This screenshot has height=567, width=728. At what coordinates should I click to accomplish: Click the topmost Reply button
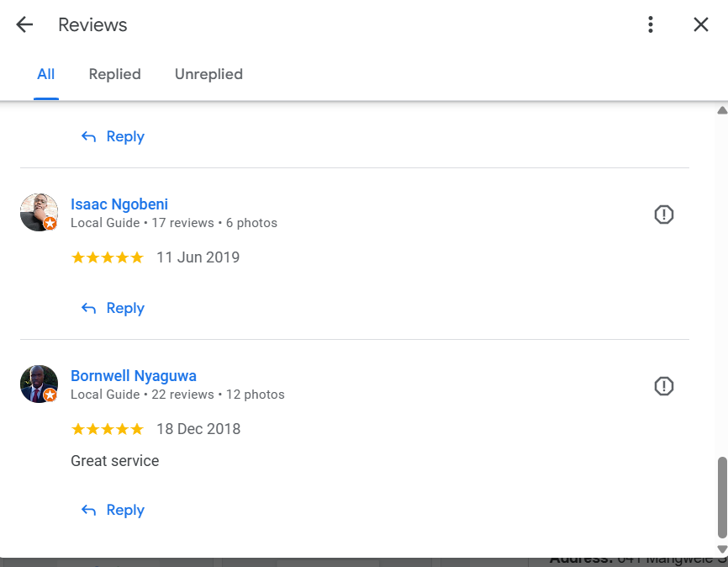point(113,137)
